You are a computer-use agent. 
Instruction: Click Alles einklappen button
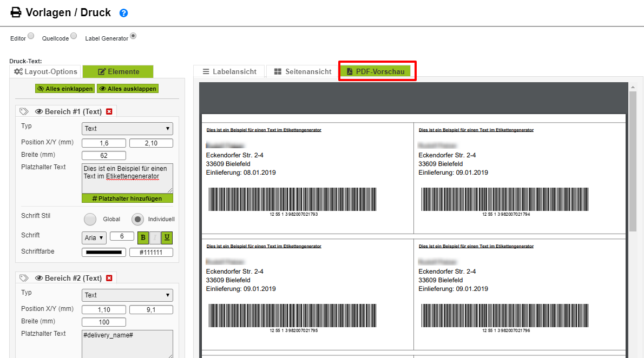pos(65,89)
